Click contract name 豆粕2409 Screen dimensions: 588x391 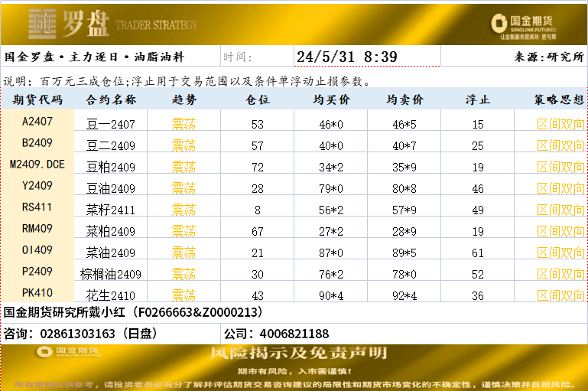pos(111,167)
